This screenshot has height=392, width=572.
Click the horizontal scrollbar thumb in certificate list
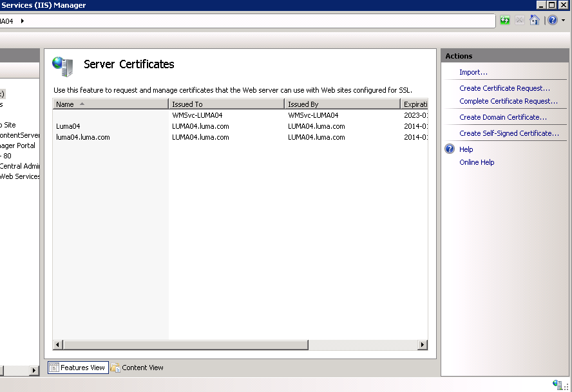pyautogui.click(x=186, y=344)
